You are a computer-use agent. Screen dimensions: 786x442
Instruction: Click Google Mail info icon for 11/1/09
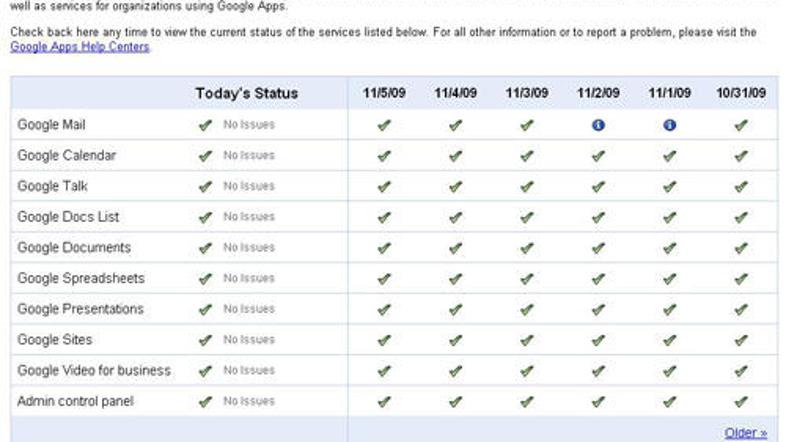tap(669, 125)
